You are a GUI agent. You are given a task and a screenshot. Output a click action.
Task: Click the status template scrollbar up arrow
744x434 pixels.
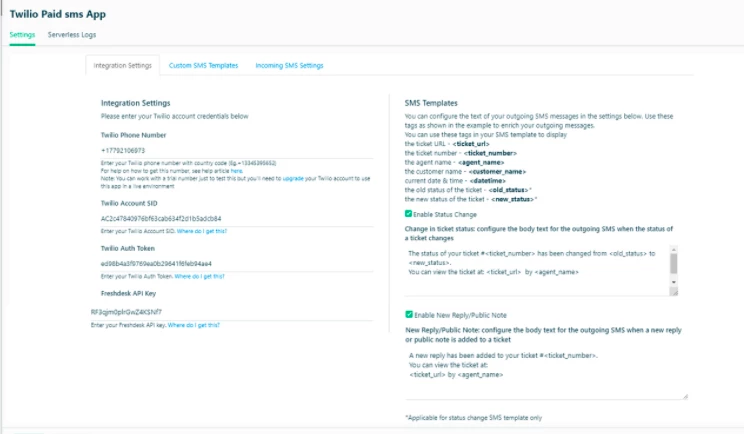click(x=674, y=249)
